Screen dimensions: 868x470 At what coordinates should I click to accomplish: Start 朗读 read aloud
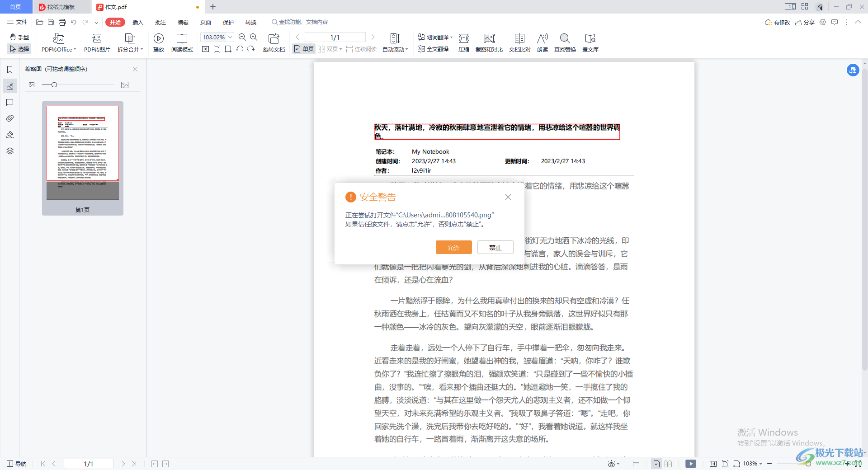542,43
